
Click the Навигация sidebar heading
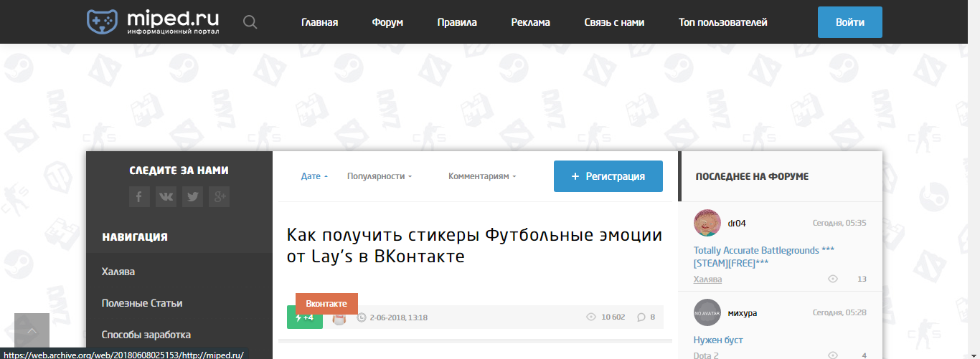pyautogui.click(x=135, y=236)
